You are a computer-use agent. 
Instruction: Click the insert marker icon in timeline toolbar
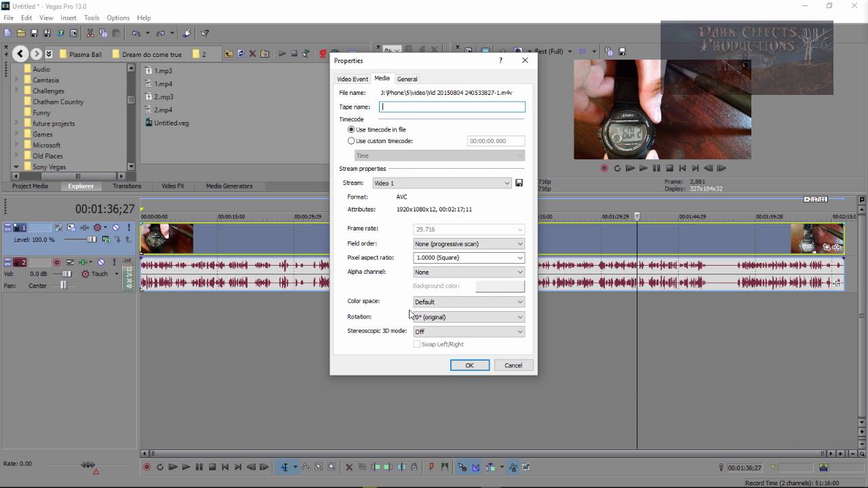[431, 467]
